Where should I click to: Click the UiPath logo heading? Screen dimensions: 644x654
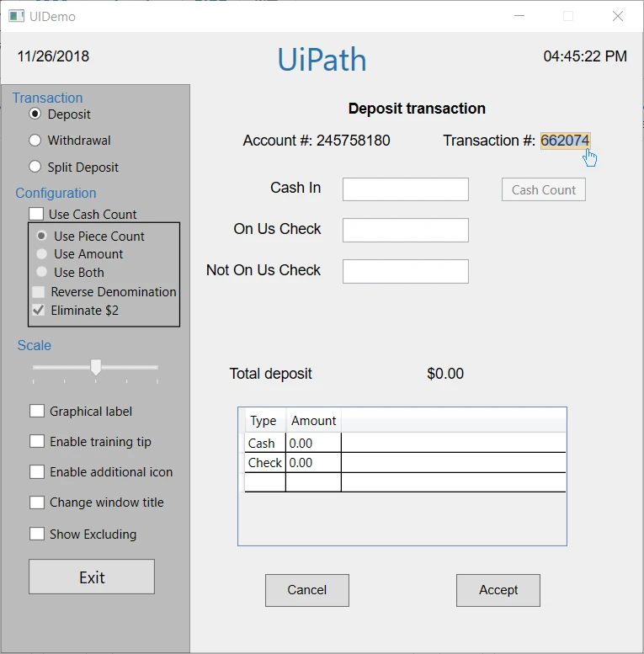tap(322, 60)
